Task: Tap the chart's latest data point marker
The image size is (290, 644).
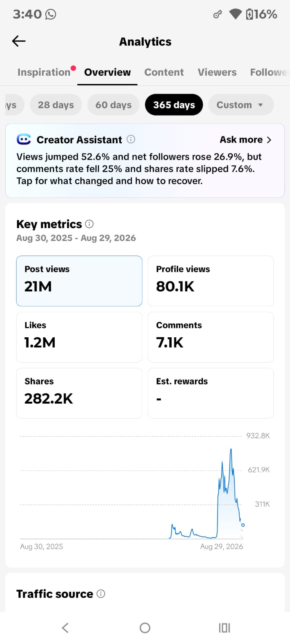Action: click(x=243, y=525)
